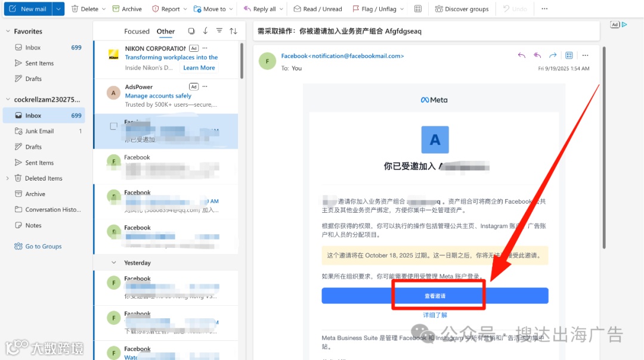Viewport: 644px width, 360px height.
Task: Open the Junk Email folder
Action: [x=44, y=131]
